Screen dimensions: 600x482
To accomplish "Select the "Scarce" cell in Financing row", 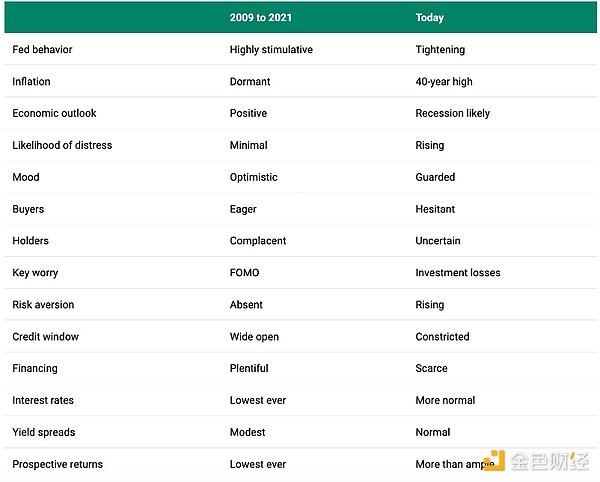I will [x=432, y=369].
